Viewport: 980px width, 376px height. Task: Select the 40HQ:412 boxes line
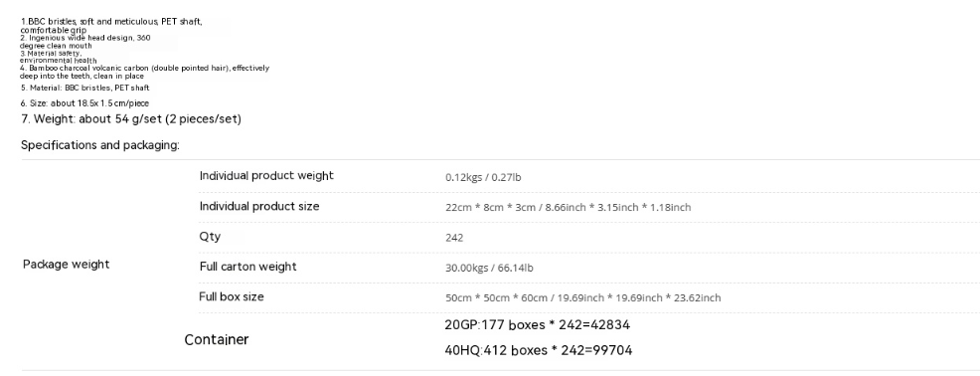539,350
